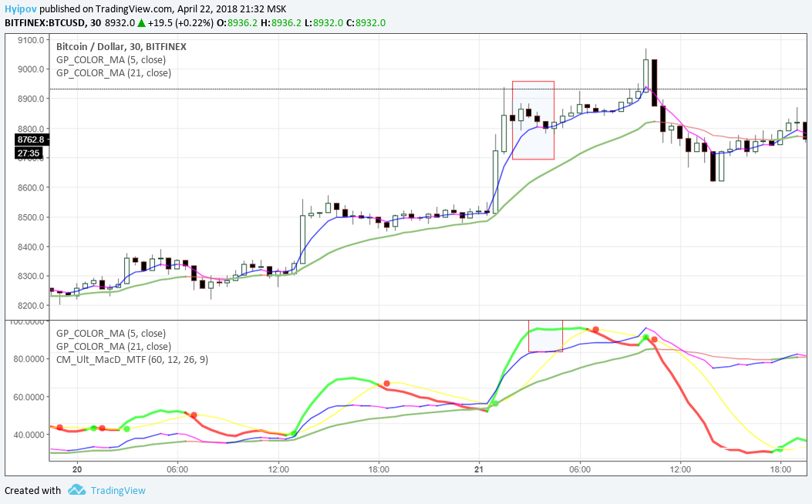812x504 pixels.
Task: Click the date label 20 on time axis
Action: (77, 469)
